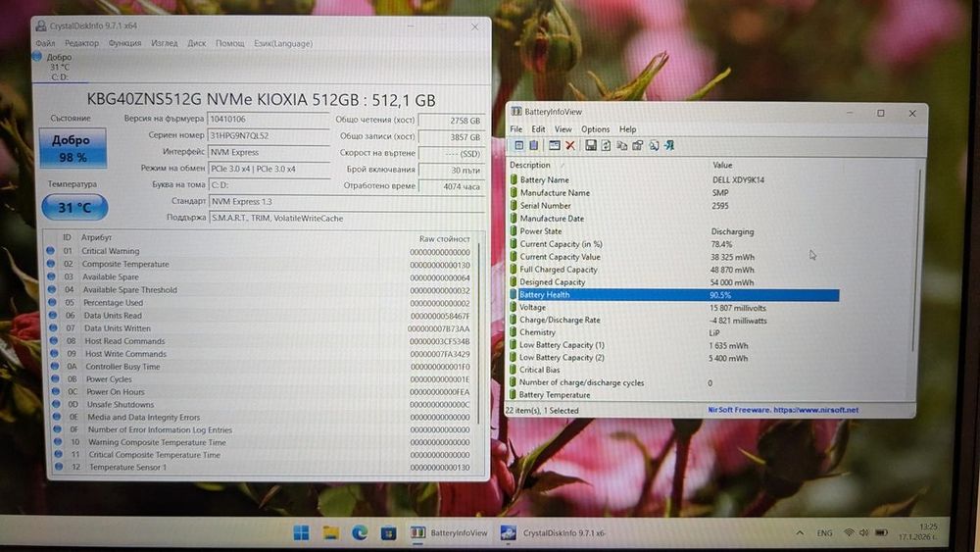Click the Exit icon in BatteryInfoView toolbar
Image resolution: width=980 pixels, height=552 pixels.
(669, 146)
